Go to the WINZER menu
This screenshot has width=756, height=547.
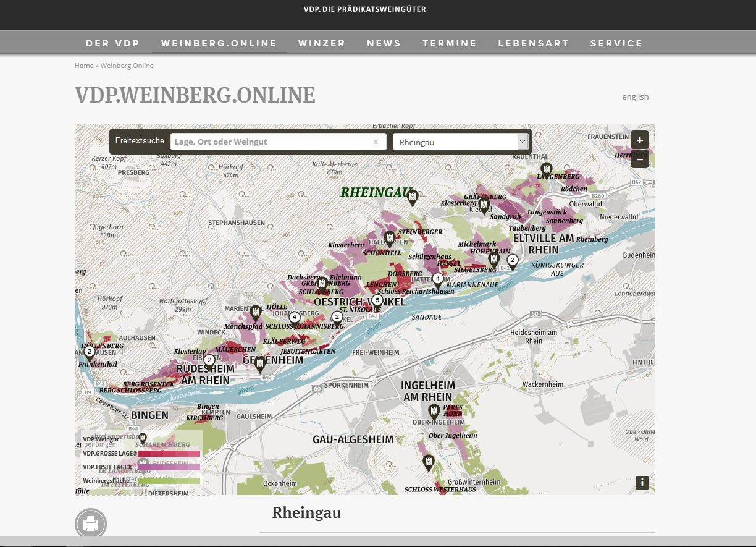[x=322, y=43]
